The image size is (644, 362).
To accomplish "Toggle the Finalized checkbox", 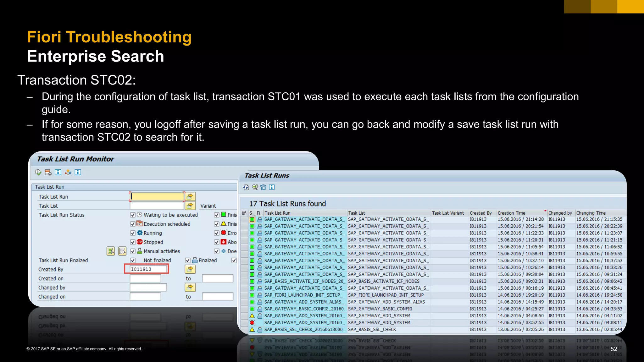I will coord(188,261).
